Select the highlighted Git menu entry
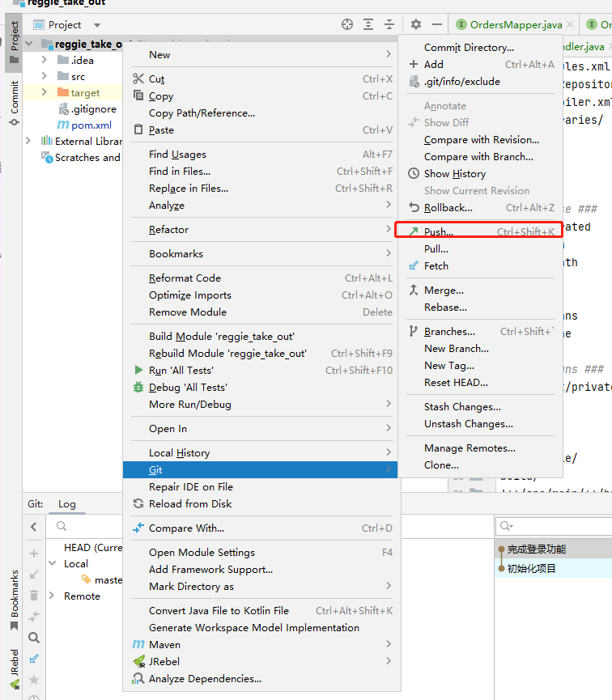612x700 pixels. point(260,469)
